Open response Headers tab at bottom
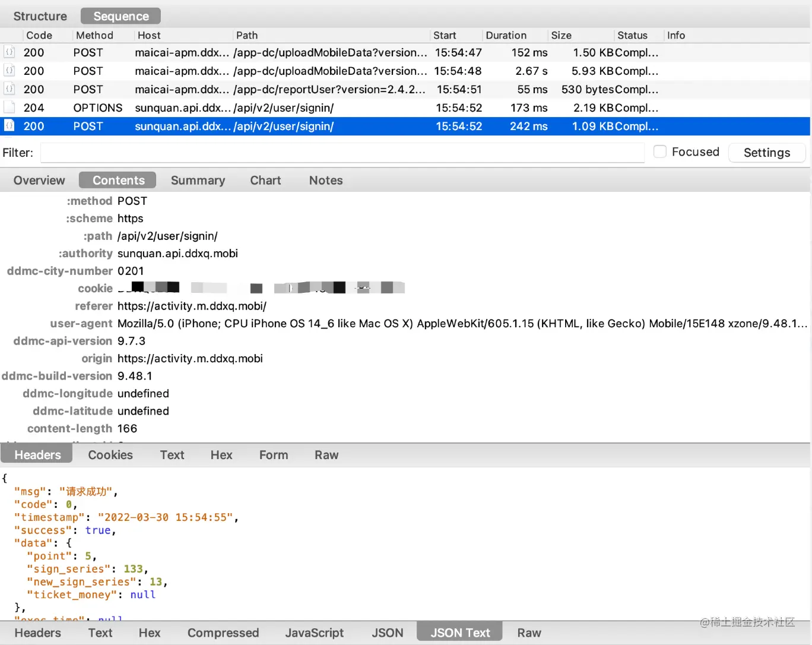 point(37,633)
